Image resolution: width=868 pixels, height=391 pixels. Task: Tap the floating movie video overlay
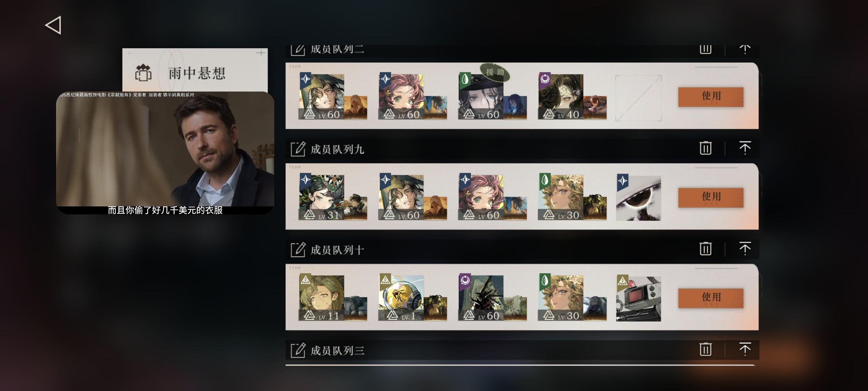point(165,152)
